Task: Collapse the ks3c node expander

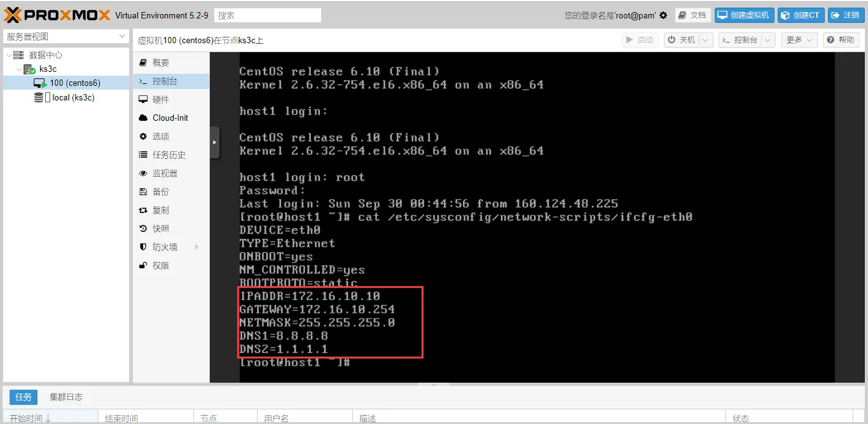Action: (19, 69)
